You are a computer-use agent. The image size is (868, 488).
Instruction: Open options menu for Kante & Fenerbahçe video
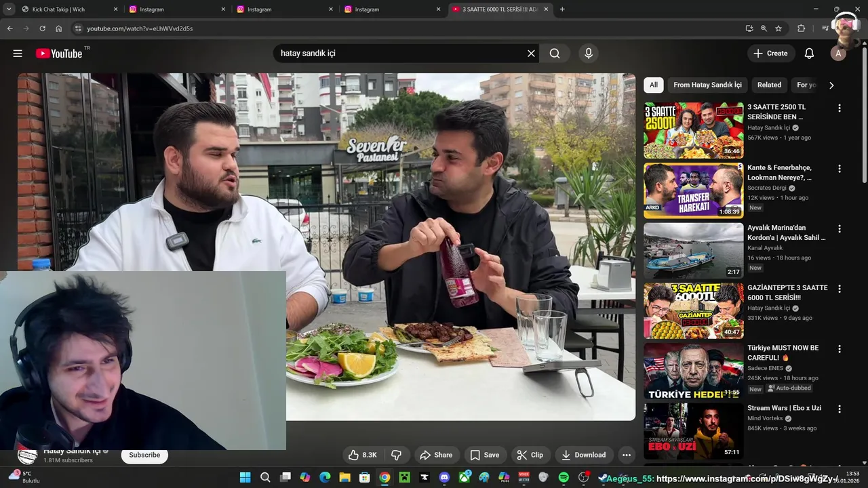839,169
